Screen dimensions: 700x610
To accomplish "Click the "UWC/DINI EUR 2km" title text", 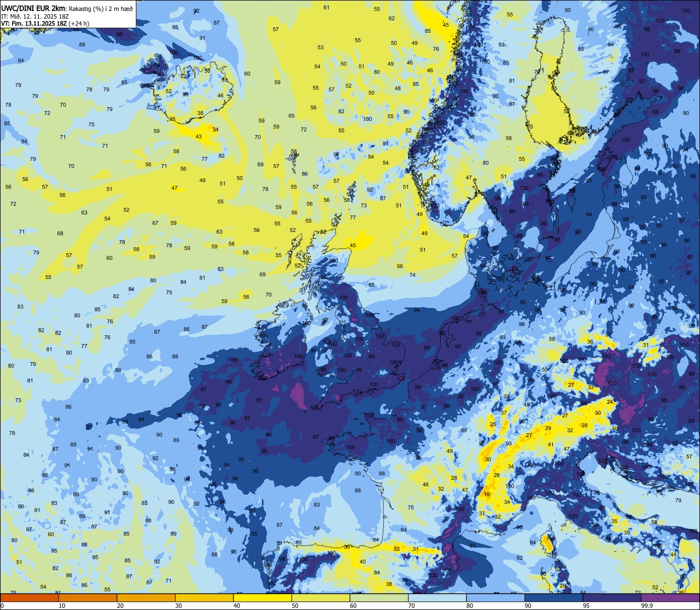I will 33,8.
